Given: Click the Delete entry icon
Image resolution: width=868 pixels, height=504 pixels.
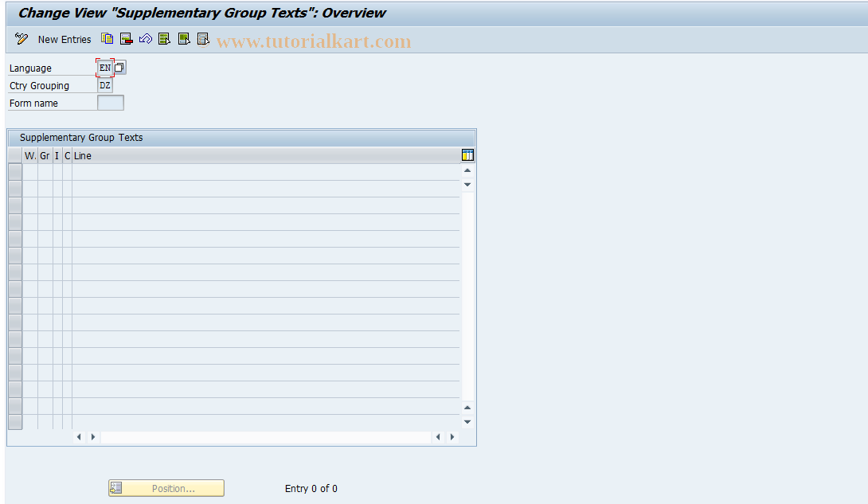Looking at the screenshot, I should [126, 39].
